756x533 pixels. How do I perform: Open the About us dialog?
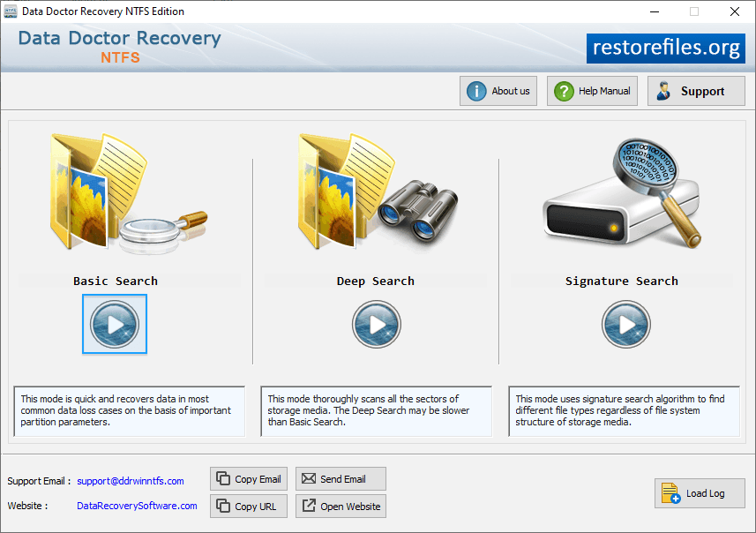coord(498,91)
